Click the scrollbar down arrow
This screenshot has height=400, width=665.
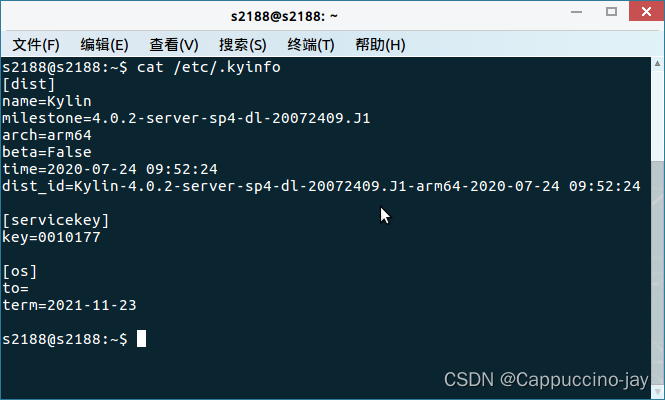[x=657, y=391]
